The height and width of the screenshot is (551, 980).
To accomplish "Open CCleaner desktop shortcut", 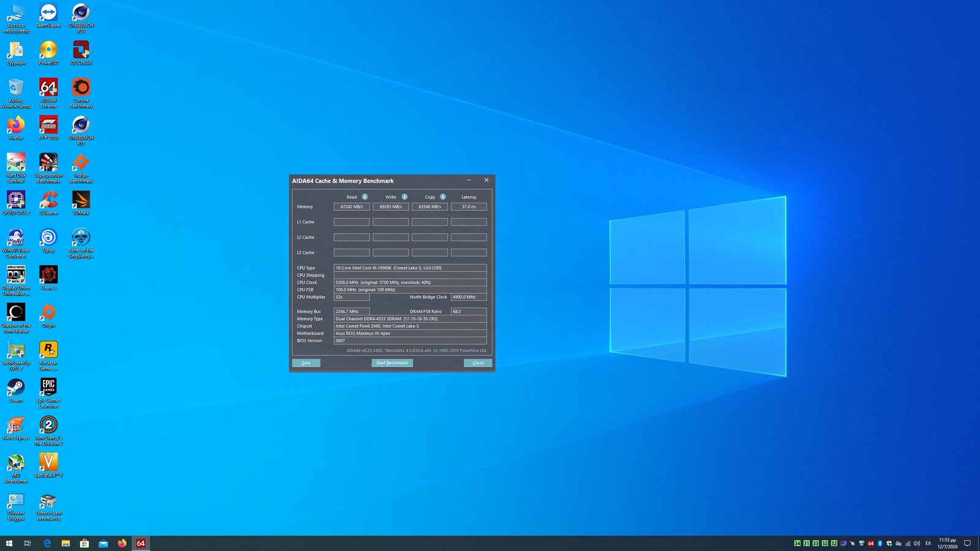I will pos(48,203).
